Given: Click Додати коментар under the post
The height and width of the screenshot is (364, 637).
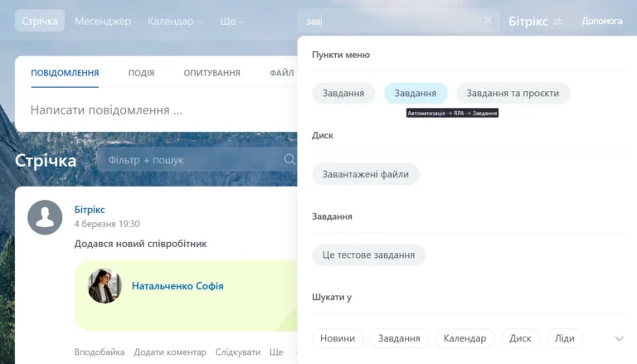Looking at the screenshot, I should [170, 352].
